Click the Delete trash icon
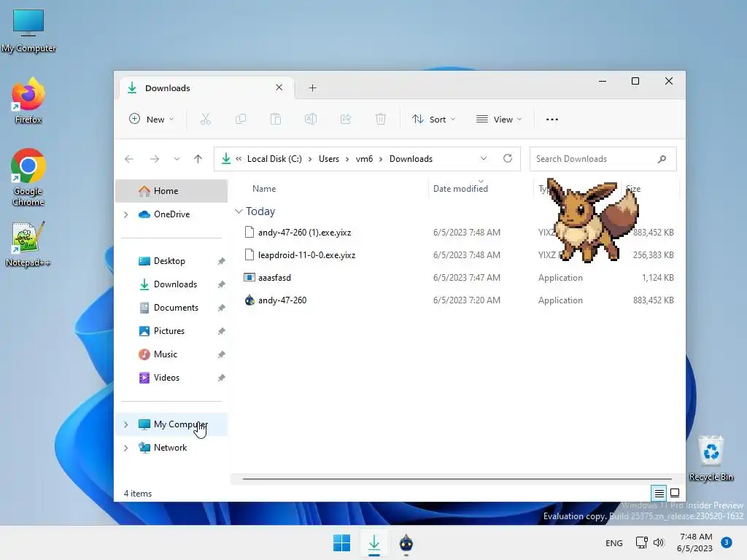Image resolution: width=747 pixels, height=560 pixels. [x=381, y=119]
